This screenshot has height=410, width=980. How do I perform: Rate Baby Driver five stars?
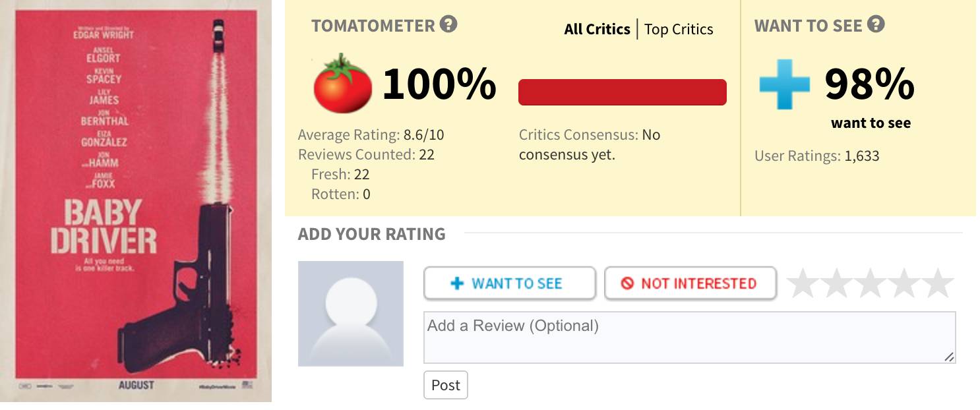(x=938, y=283)
